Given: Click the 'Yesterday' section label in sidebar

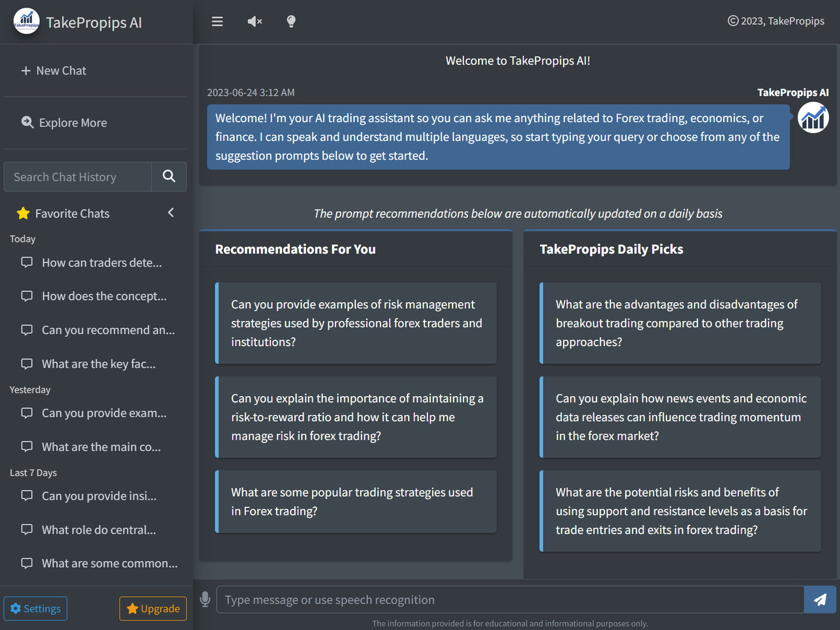Looking at the screenshot, I should tap(30, 390).
